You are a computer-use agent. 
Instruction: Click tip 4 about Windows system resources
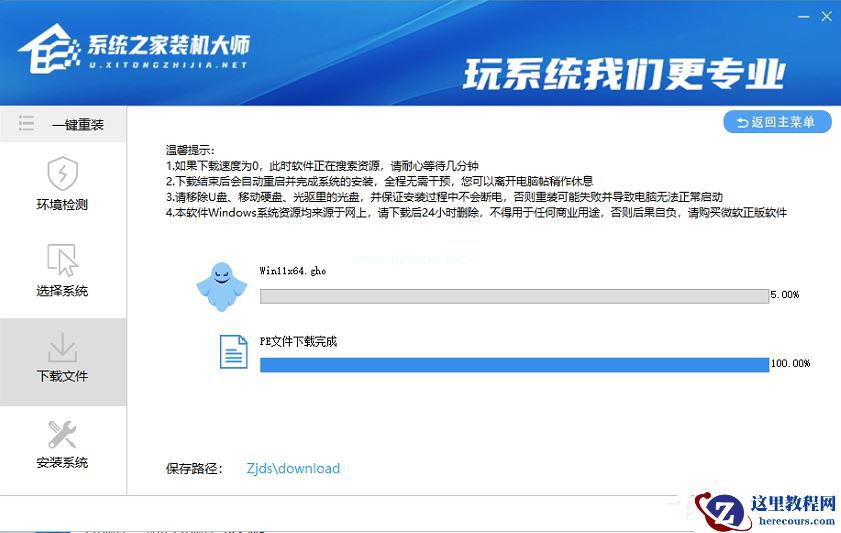476,212
